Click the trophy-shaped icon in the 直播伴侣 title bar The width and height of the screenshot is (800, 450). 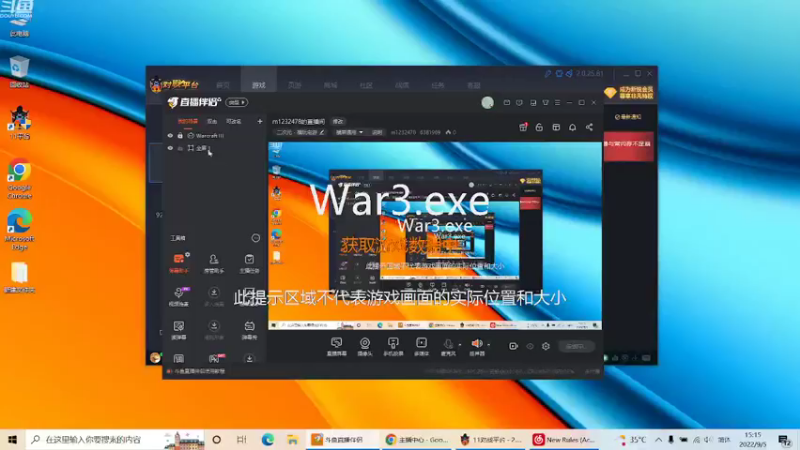545,103
